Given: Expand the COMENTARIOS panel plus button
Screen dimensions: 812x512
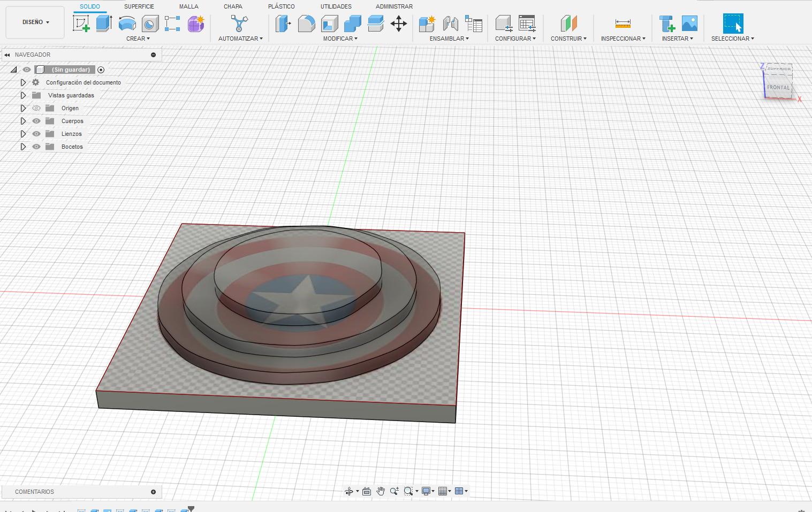Looking at the screenshot, I should (154, 492).
